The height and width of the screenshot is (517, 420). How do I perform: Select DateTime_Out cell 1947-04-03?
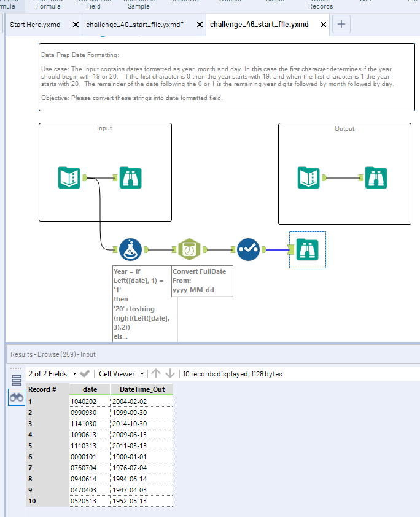(142, 490)
